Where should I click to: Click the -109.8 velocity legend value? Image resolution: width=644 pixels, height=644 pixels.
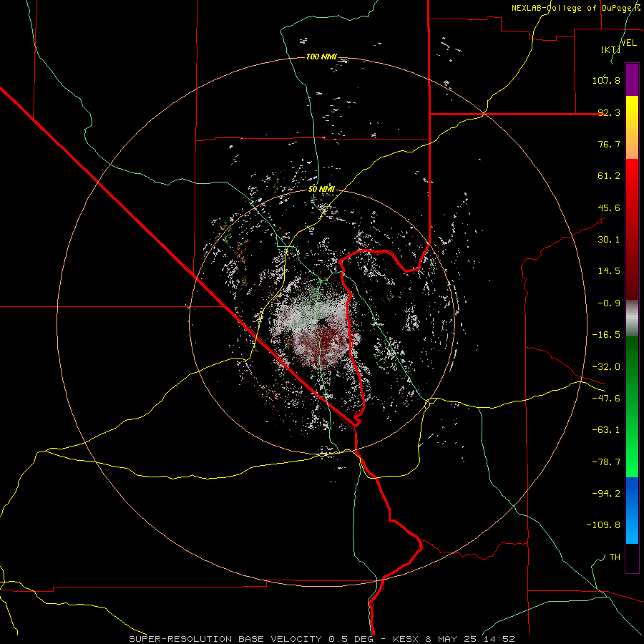[x=603, y=525]
